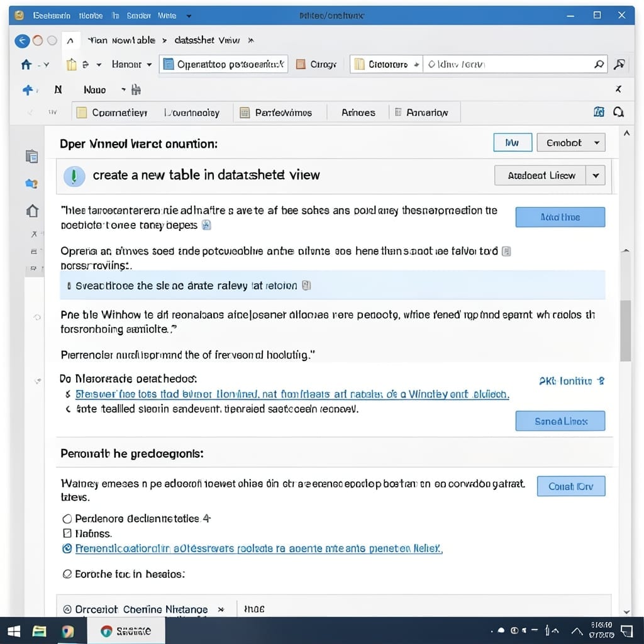Click the vertical scrollbar thumb

tap(626, 331)
